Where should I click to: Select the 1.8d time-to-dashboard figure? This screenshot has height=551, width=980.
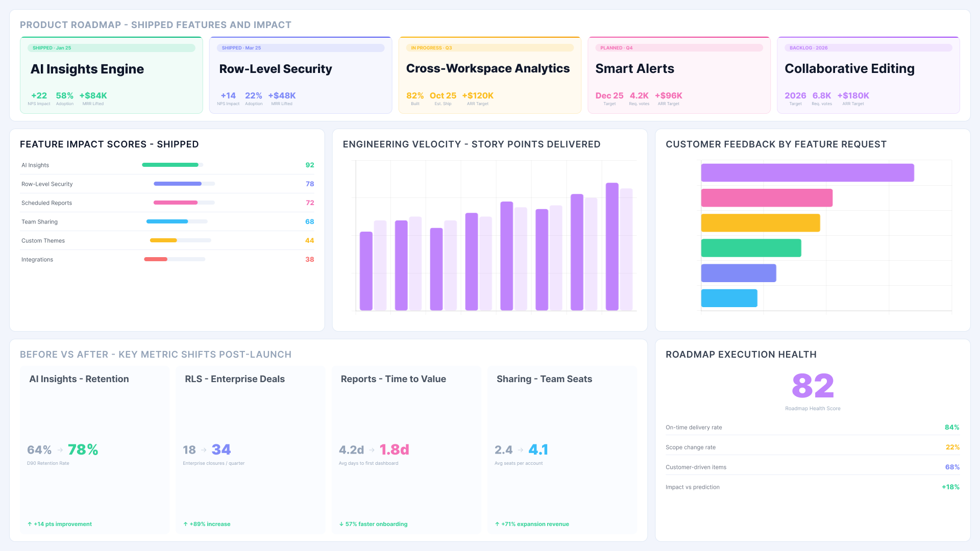[394, 449]
